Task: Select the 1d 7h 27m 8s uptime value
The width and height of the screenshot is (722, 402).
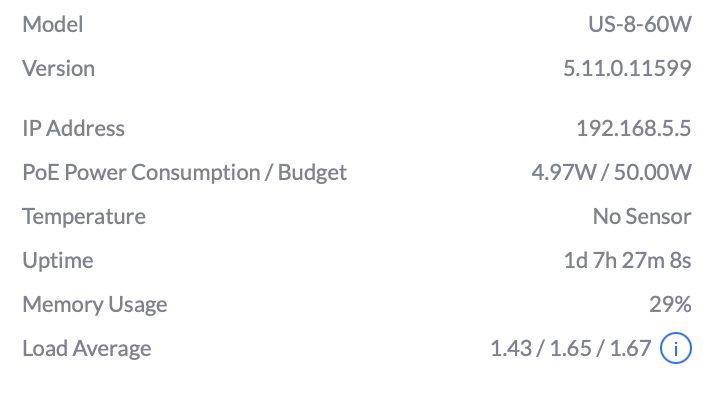Action: (x=627, y=260)
